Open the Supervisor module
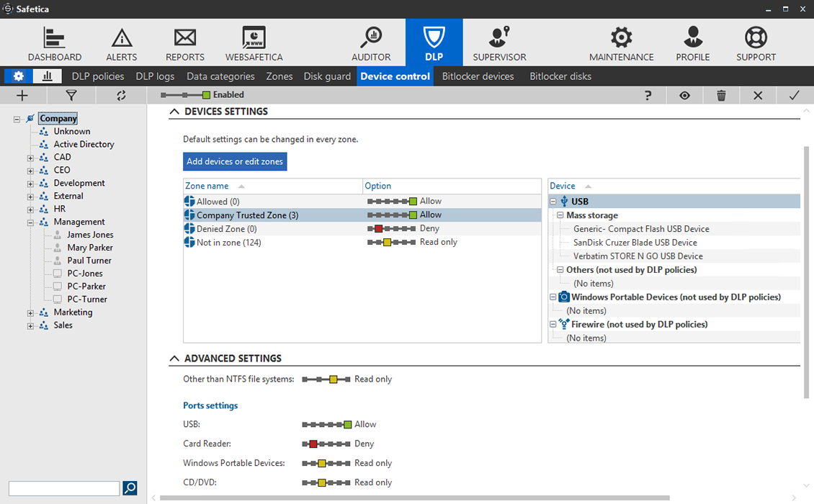This screenshot has width=814, height=504. tap(499, 44)
